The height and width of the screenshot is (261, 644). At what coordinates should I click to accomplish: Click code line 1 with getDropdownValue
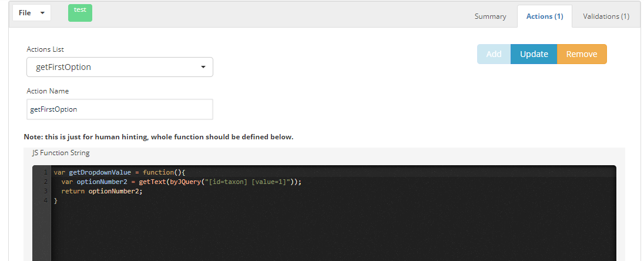[119, 173]
